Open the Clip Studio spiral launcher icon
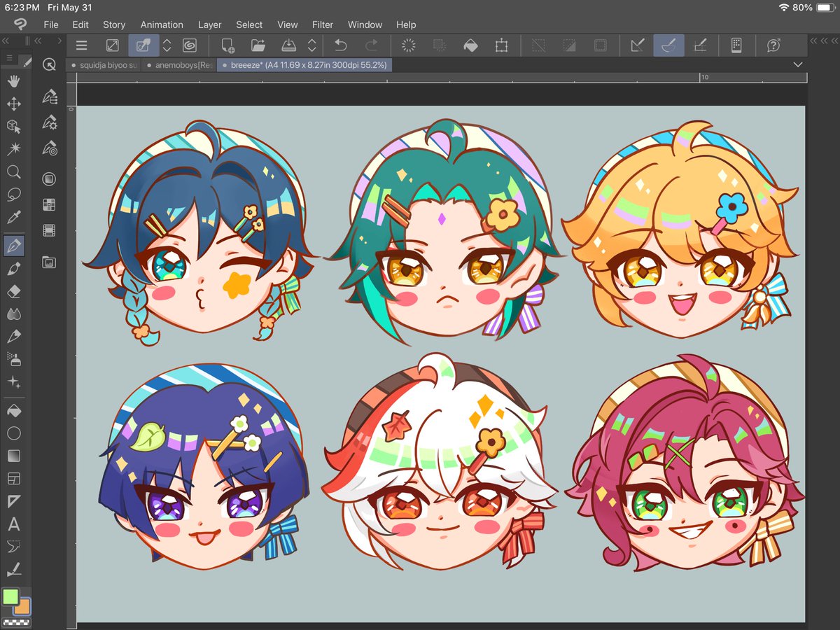This screenshot has height=630, width=840. 189,45
